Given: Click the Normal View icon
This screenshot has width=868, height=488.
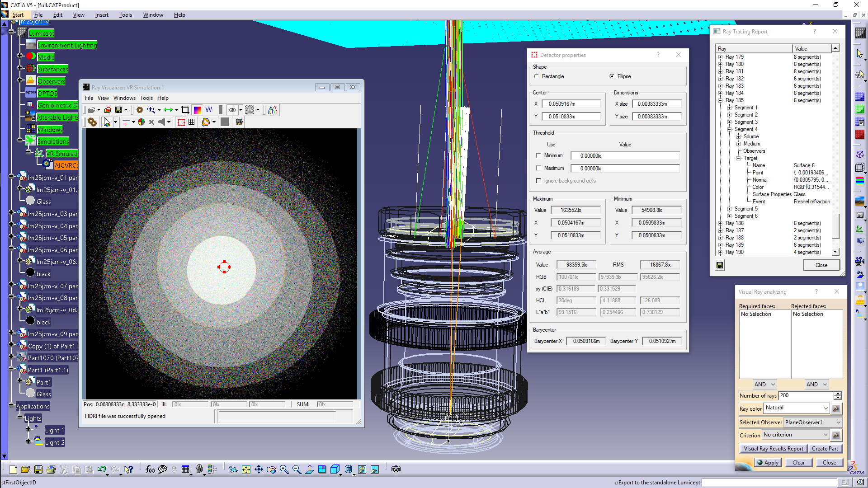Looking at the screenshot, I should (309, 469).
